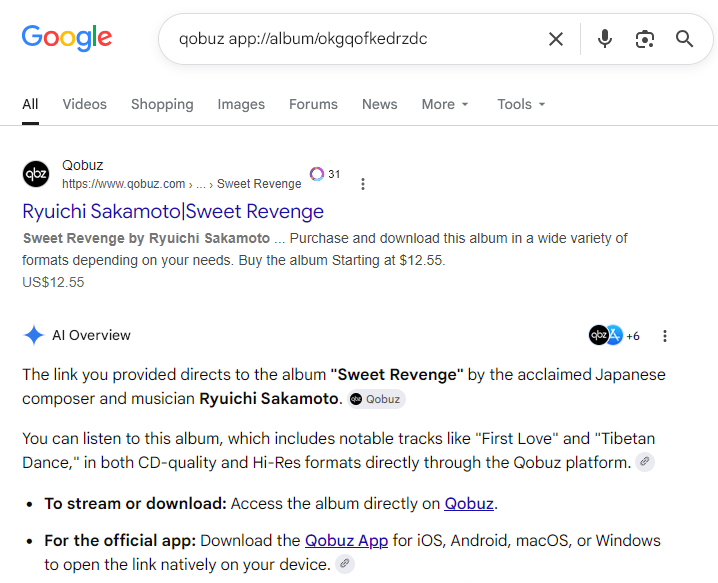Click the Qobuz source chip after Sakamoto
The height and width of the screenshot is (583, 718).
pyautogui.click(x=376, y=399)
